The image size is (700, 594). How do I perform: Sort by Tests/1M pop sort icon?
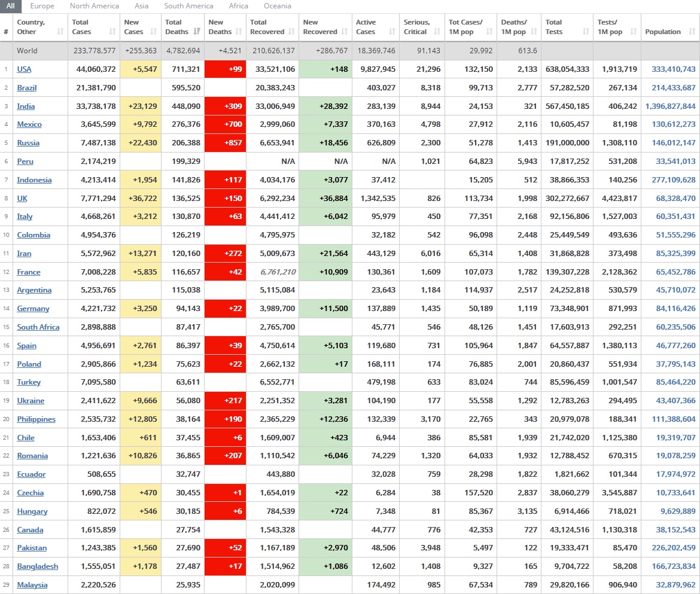coord(634,32)
